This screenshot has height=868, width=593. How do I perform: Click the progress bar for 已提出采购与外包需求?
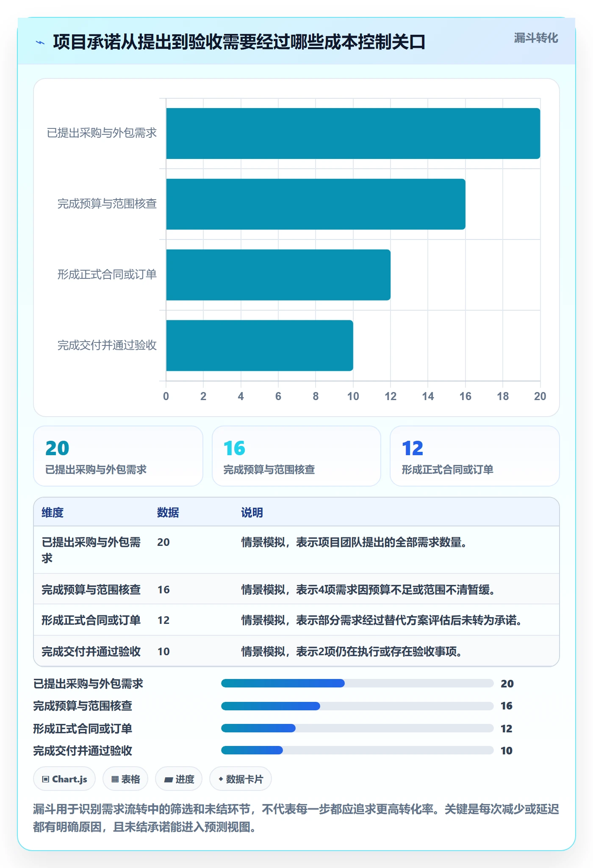357,683
